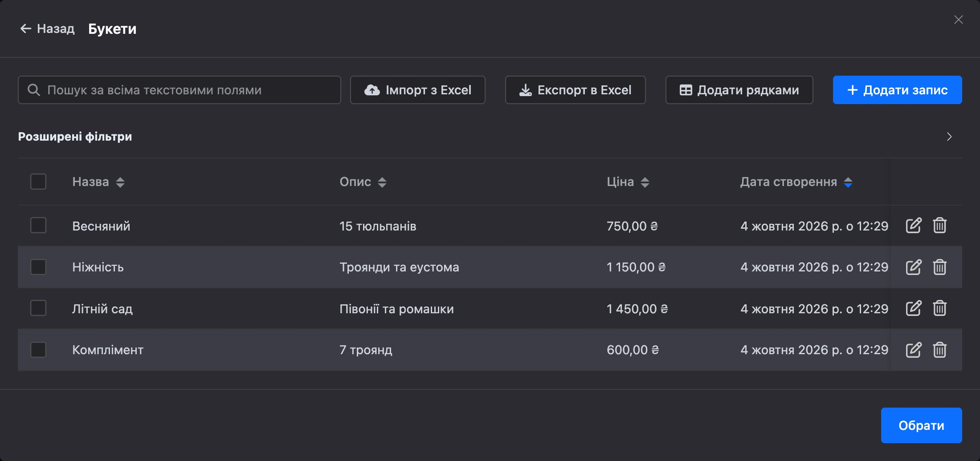Image resolution: width=980 pixels, height=461 pixels.
Task: Edit the Літній сад record
Action: tap(913, 308)
